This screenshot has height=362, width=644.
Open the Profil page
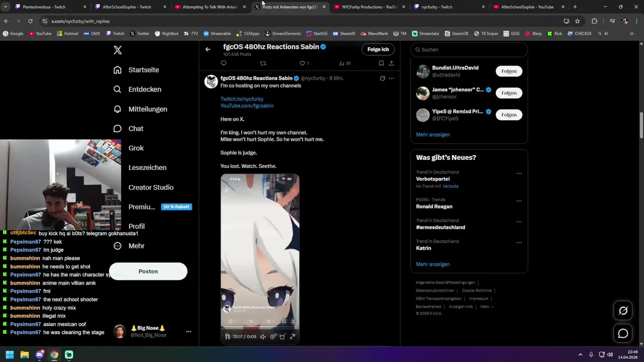pyautogui.click(x=136, y=227)
